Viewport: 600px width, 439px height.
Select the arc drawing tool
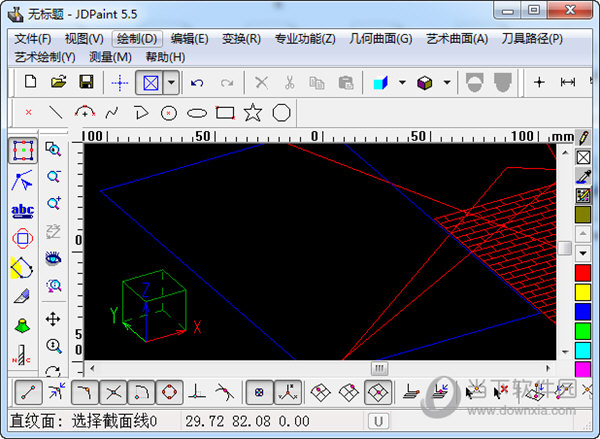pyautogui.click(x=85, y=112)
